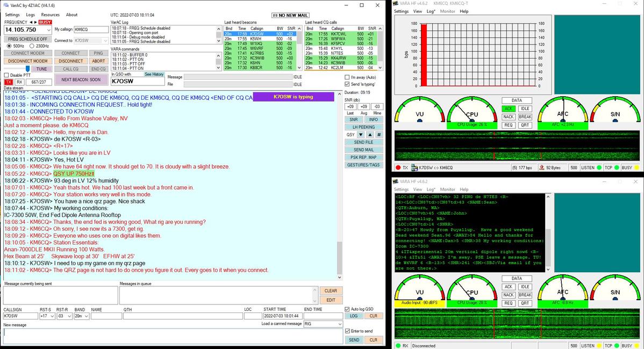Toggle the Enter to send checkbox

[347, 331]
